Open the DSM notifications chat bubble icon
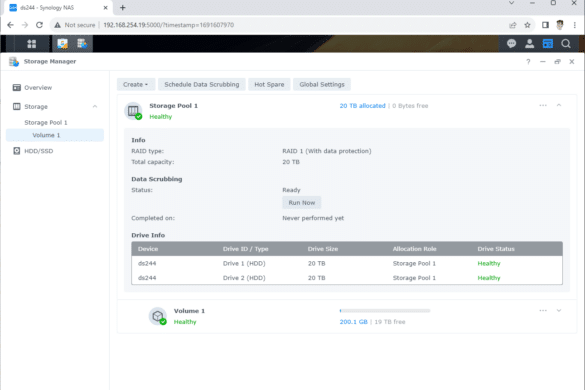The image size is (585, 390). (511, 44)
